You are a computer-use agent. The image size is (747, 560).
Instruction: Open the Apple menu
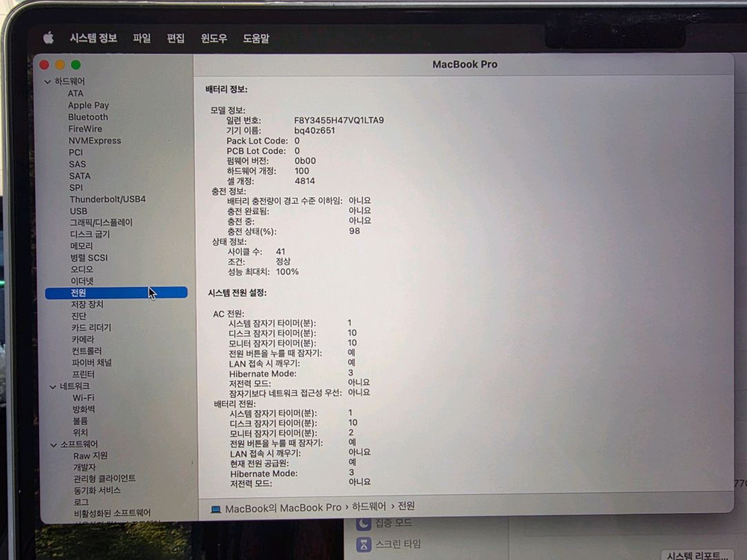click(48, 38)
